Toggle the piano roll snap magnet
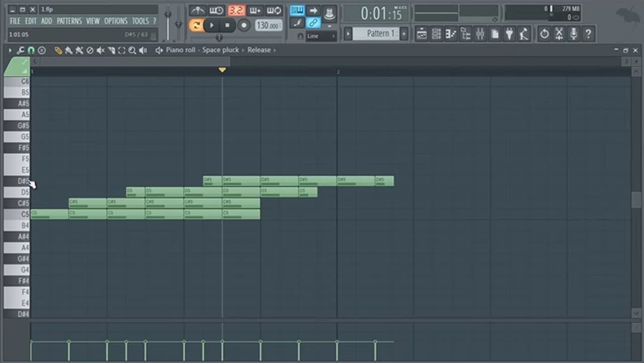The width and height of the screenshot is (644, 363). pos(31,50)
